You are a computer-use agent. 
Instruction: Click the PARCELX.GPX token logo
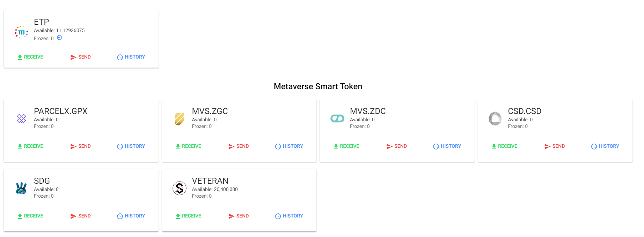point(21,118)
